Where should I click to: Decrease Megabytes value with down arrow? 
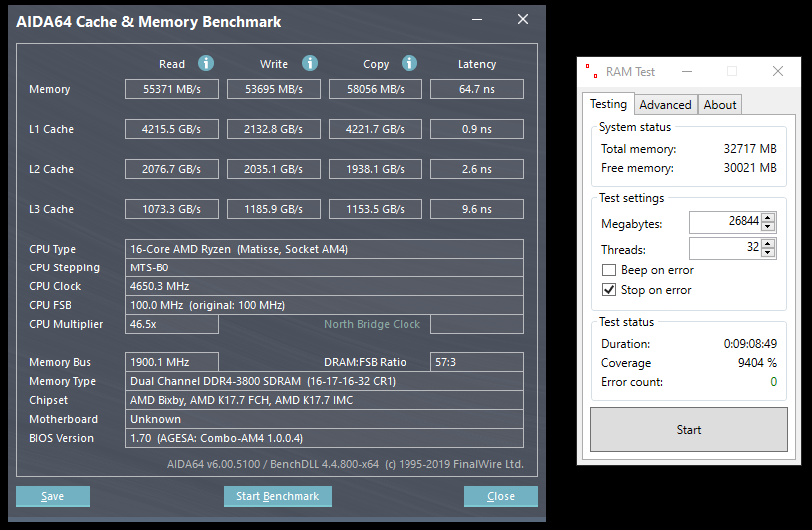(x=768, y=227)
